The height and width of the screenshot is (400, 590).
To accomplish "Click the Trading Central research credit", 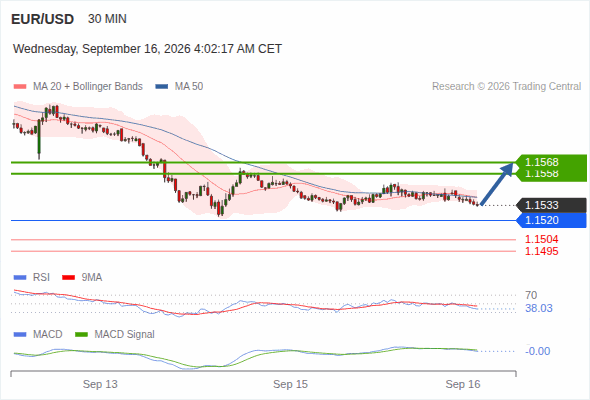I will click(x=506, y=87).
